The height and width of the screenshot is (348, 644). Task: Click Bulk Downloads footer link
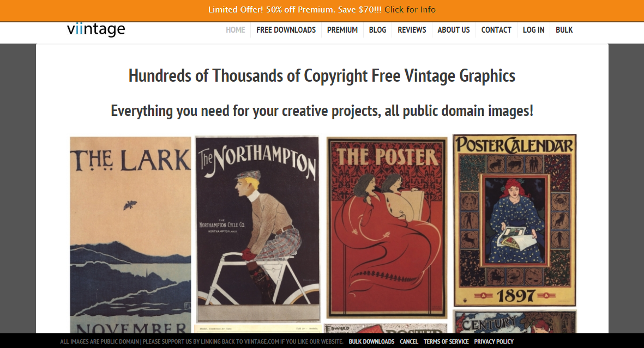[371, 341]
